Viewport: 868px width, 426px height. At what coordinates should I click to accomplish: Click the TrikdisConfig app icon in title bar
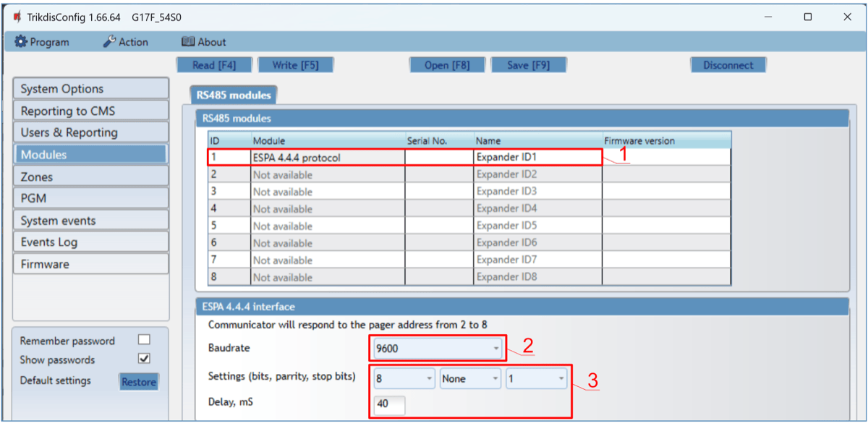pos(17,17)
